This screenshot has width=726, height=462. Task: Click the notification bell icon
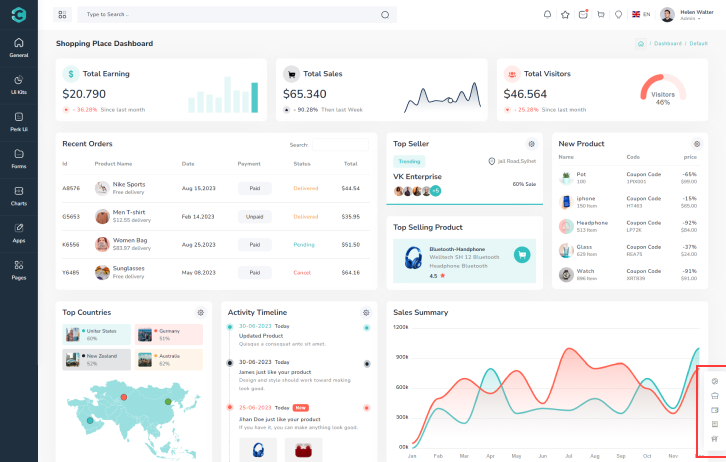click(547, 15)
